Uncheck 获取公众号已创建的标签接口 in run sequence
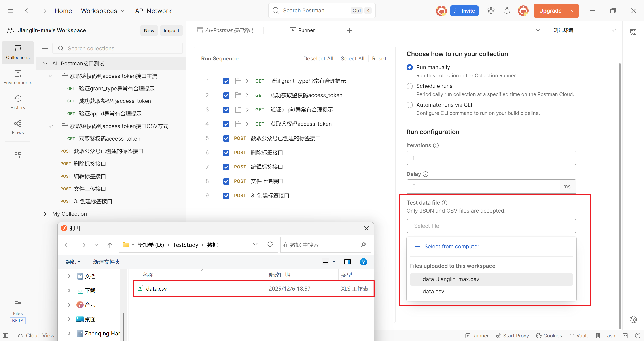This screenshot has height=341, width=644. (226, 138)
